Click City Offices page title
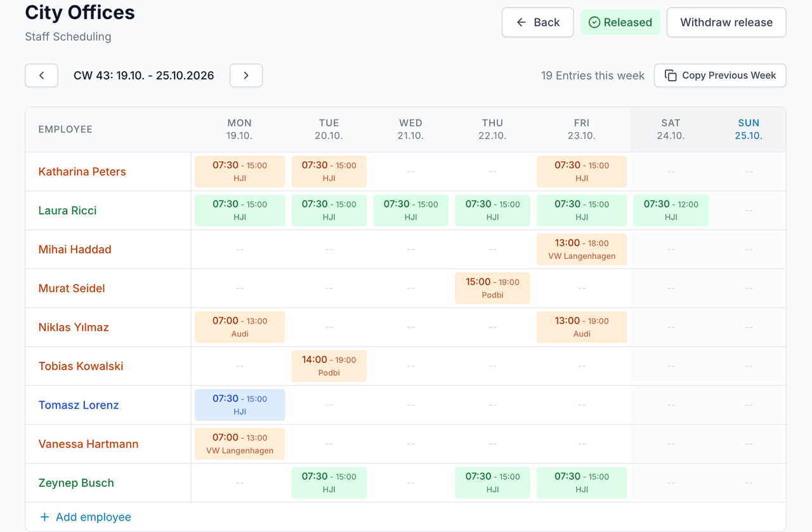 (x=80, y=12)
